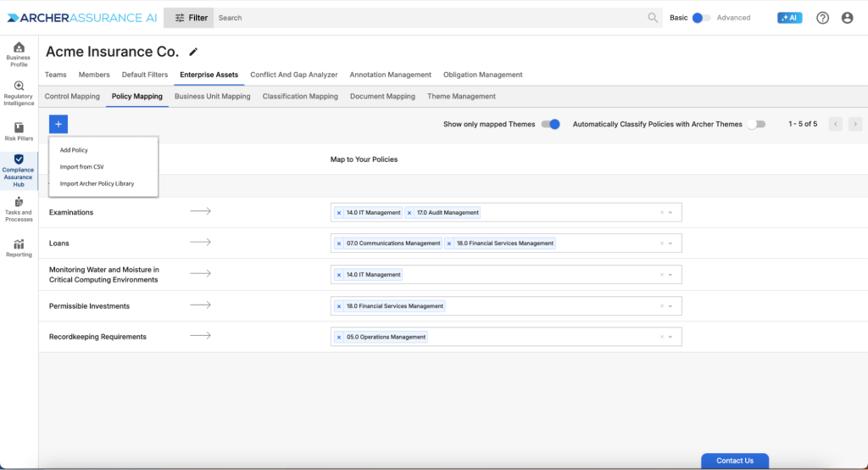Open Annotation Management tab

(x=390, y=75)
